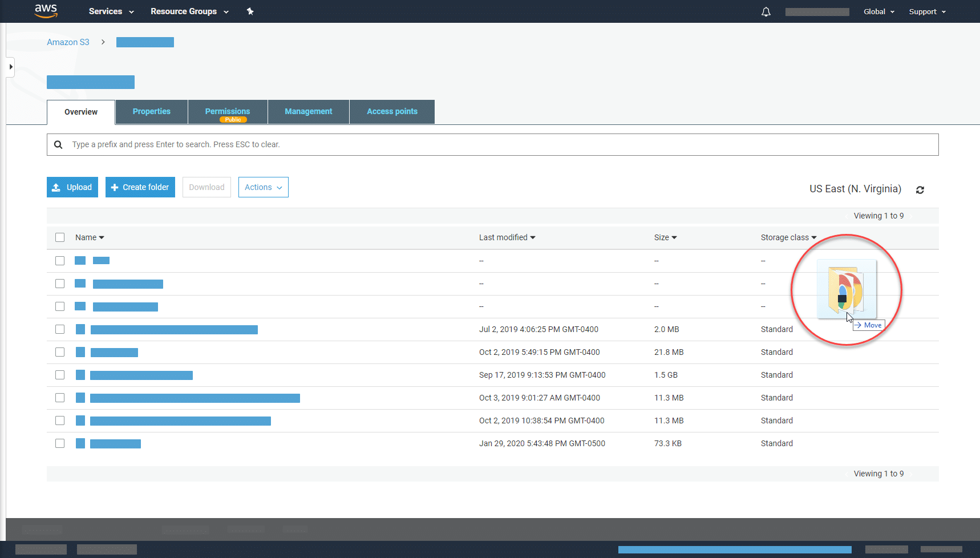980x558 pixels.
Task: Click the search magnifier icon
Action: 58,144
